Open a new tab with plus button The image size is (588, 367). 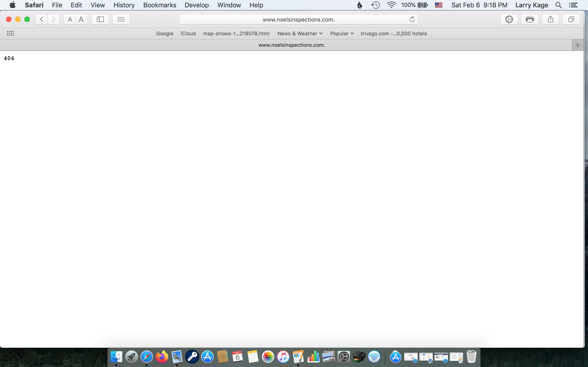click(x=578, y=45)
